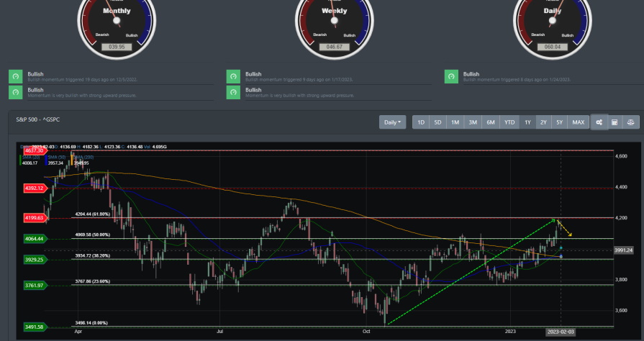Select the 5D range

437,122
